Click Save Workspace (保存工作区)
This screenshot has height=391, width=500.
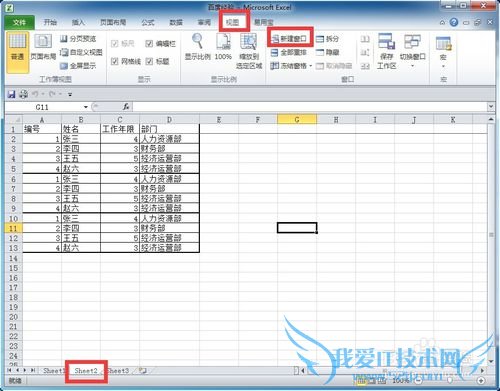[x=387, y=51]
